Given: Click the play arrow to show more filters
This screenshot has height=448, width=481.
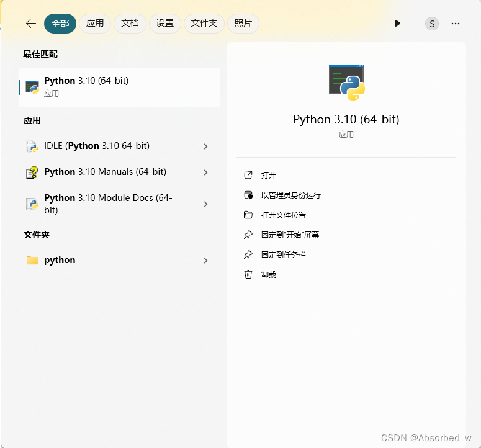Looking at the screenshot, I should [x=397, y=24].
